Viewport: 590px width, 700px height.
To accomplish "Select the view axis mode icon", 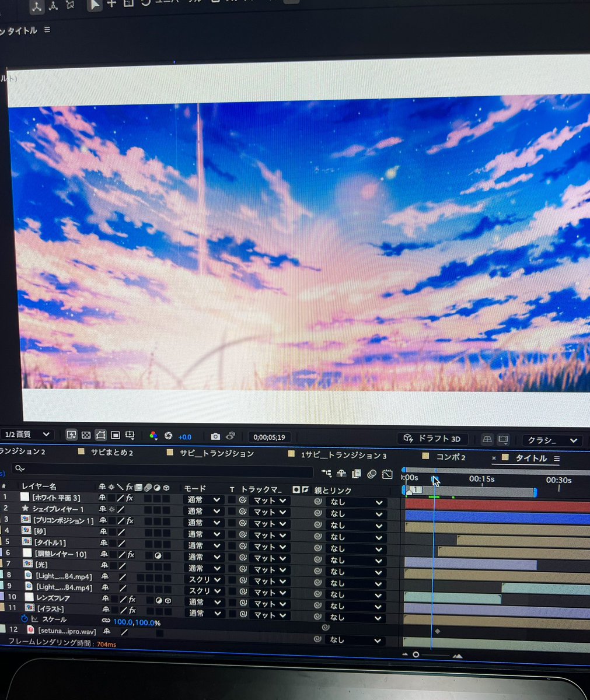I will [x=70, y=6].
